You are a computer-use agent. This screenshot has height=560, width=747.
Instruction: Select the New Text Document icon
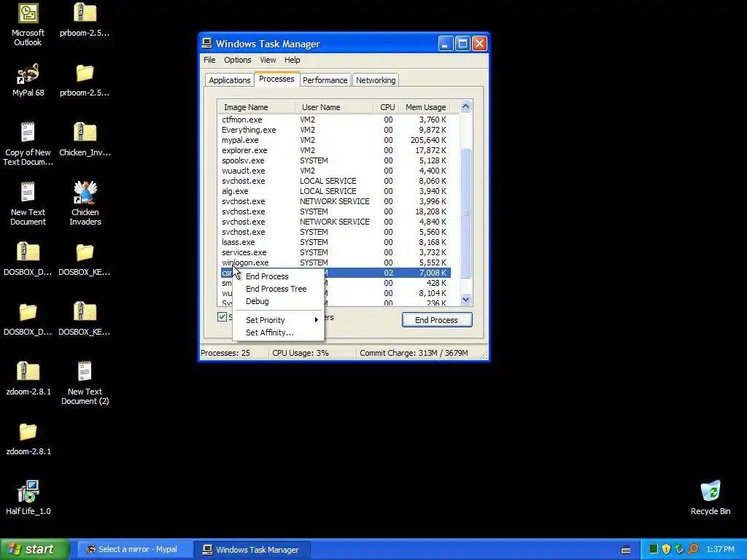(28, 192)
